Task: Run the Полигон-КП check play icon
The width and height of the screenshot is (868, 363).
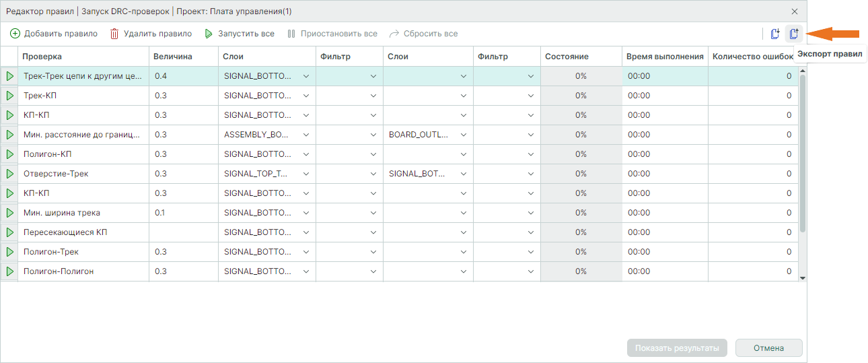Action: pyautogui.click(x=9, y=154)
